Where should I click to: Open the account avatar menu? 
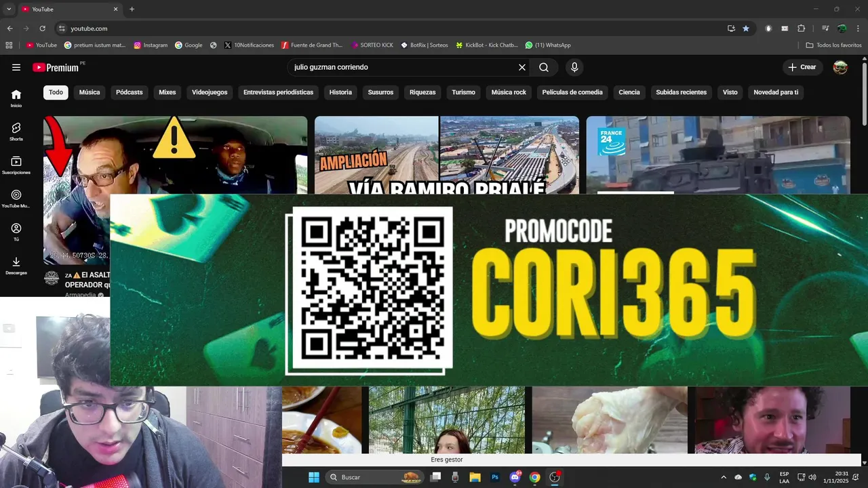[x=840, y=67]
